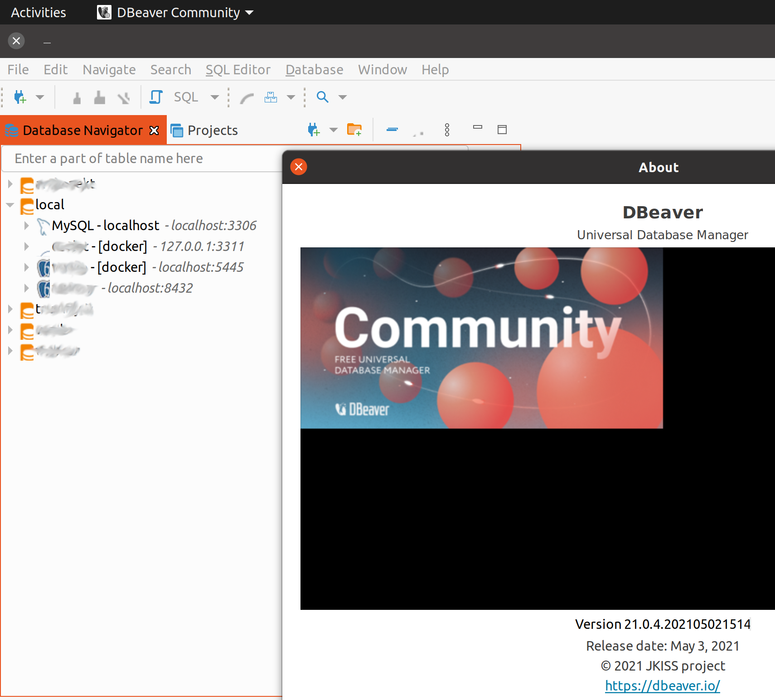Minimize the Database Navigator panel

pos(478,129)
